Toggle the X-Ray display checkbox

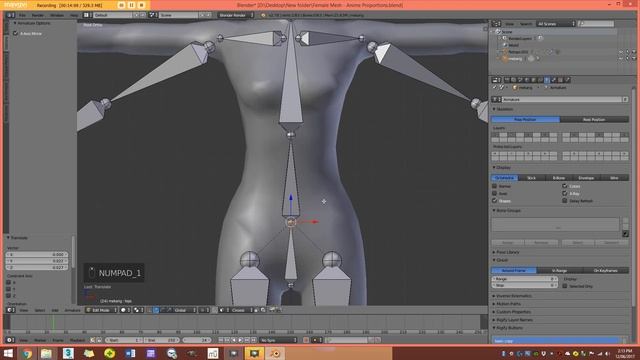[565, 193]
